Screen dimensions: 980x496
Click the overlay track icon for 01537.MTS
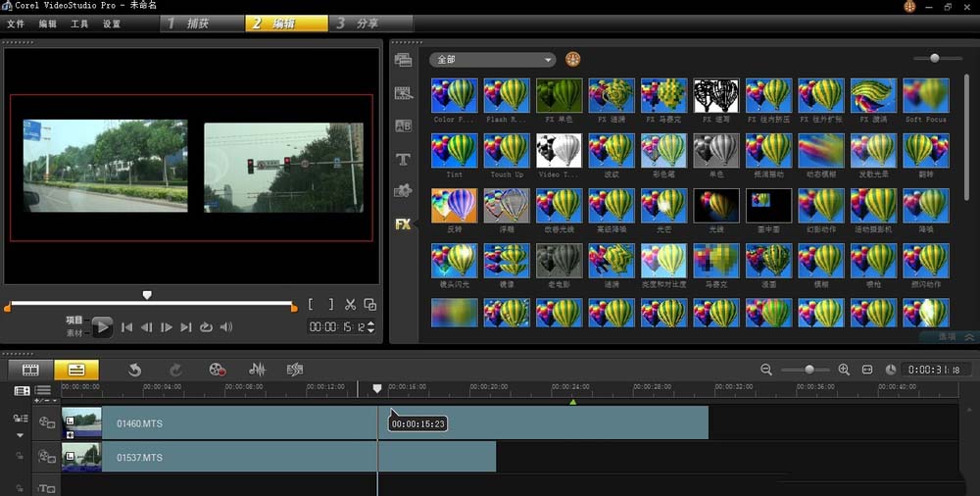[47, 457]
